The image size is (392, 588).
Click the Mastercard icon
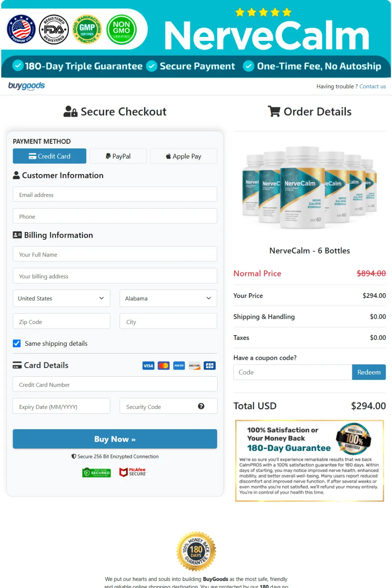(x=163, y=365)
